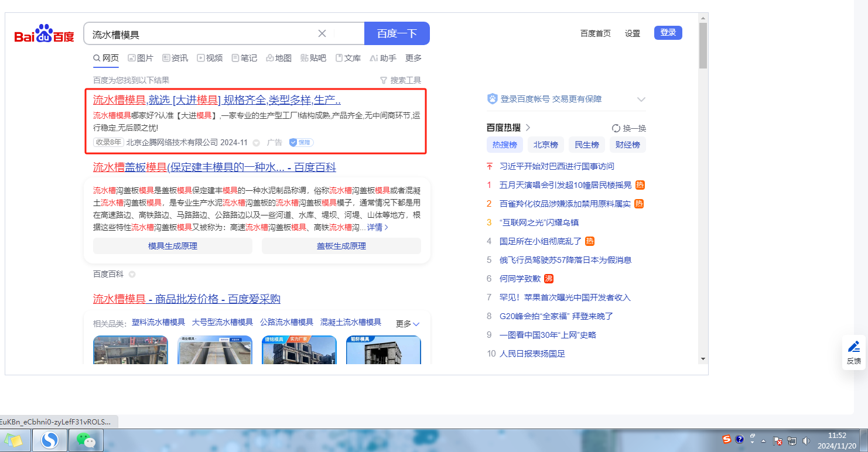The image size is (868, 452).
Task: Clear the search box with X icon
Action: coord(322,33)
